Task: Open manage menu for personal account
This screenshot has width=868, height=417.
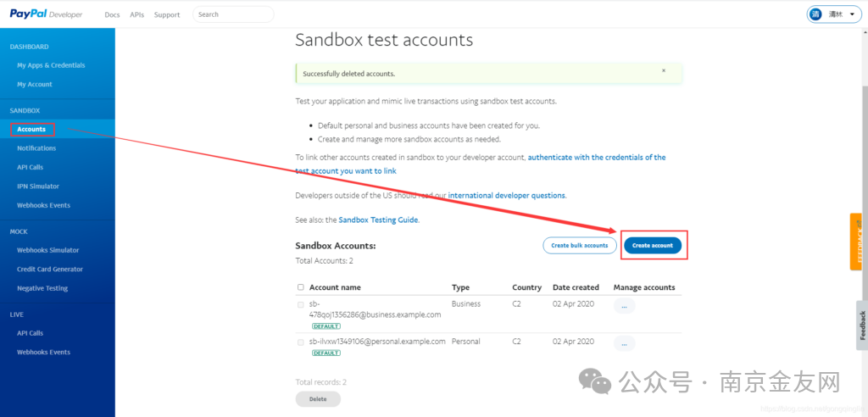Action: (x=623, y=343)
